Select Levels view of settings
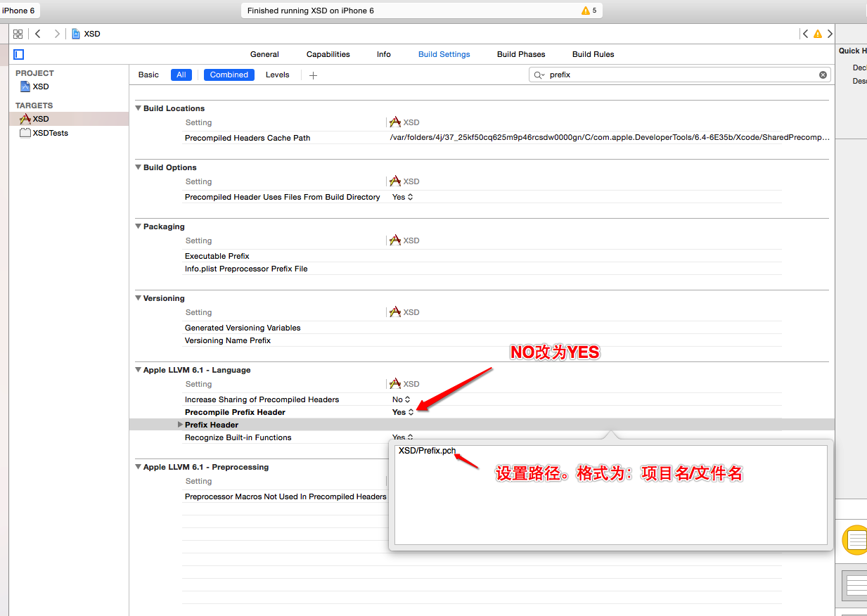The width and height of the screenshot is (867, 616). pyautogui.click(x=277, y=75)
